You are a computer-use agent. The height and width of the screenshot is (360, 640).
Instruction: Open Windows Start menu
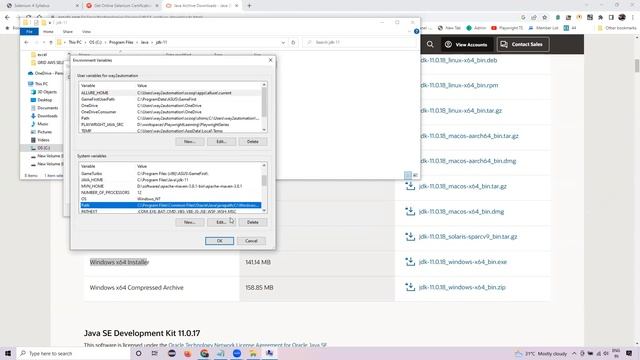pyautogui.click(x=8, y=353)
